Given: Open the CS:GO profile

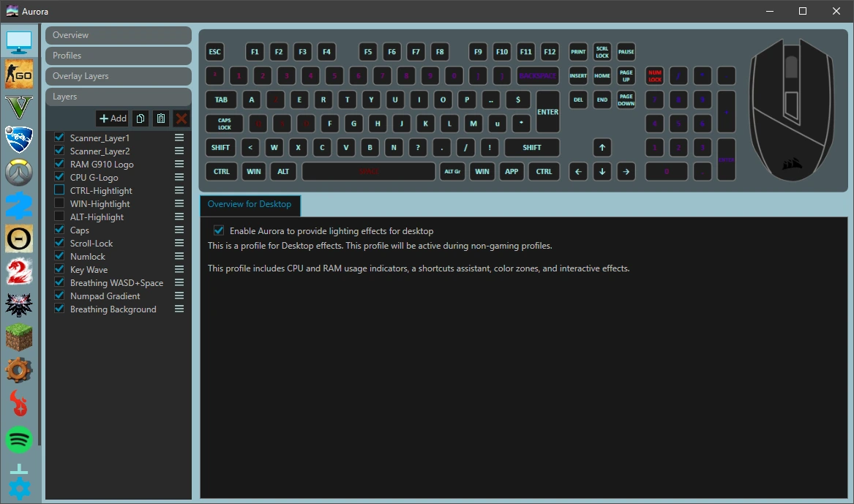Looking at the screenshot, I should (x=19, y=75).
